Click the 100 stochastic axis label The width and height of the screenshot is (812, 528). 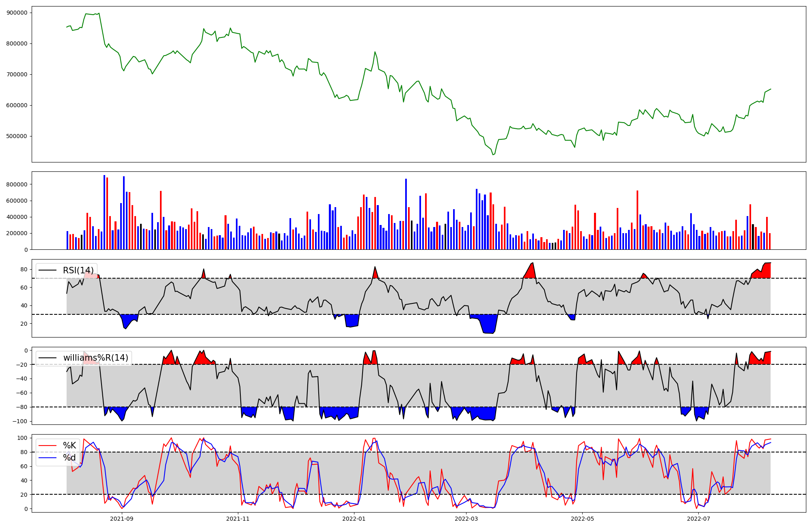tap(23, 438)
